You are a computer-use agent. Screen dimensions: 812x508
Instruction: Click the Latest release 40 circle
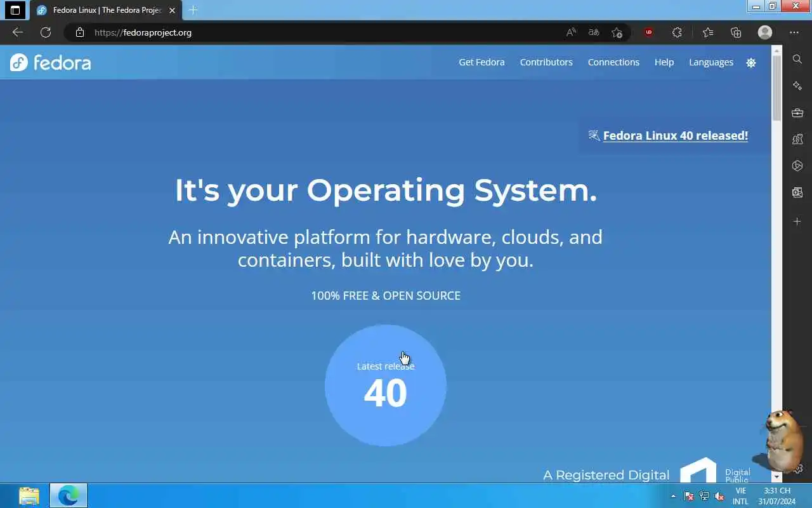click(x=386, y=385)
